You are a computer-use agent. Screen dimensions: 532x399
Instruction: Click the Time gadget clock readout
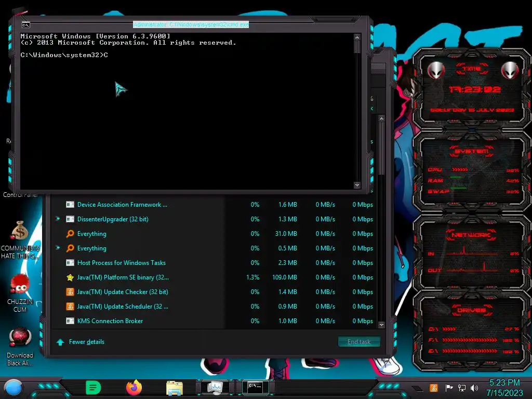[474, 89]
